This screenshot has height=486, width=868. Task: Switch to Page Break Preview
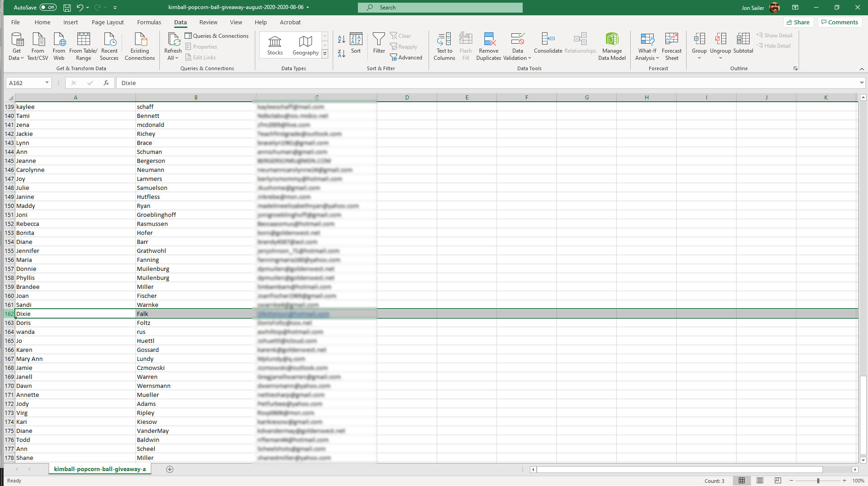[778, 481]
